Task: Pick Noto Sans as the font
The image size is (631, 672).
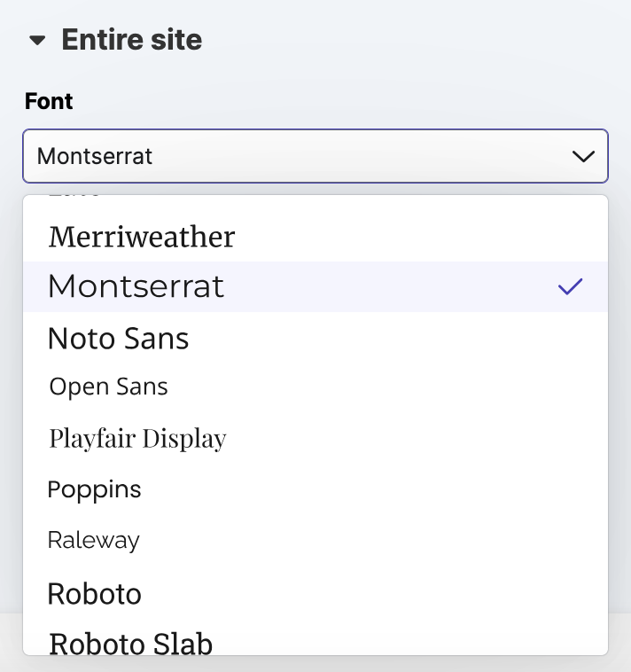Action: pos(118,338)
